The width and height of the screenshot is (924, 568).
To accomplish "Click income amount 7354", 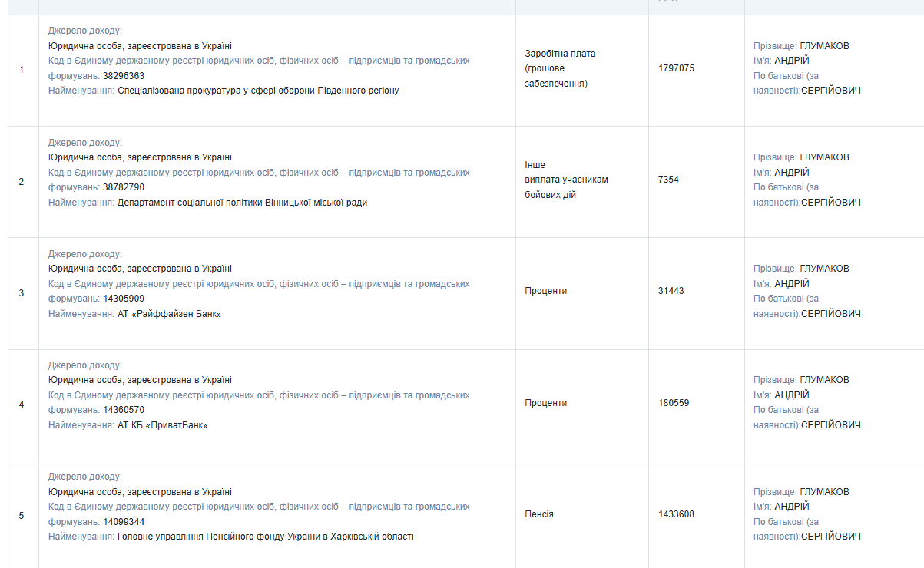I will tap(668, 180).
